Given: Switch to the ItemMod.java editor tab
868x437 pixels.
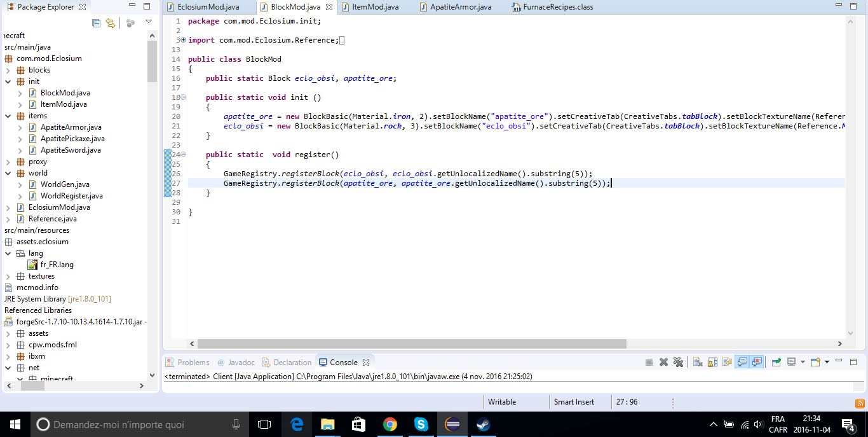Looking at the screenshot, I should coord(375,7).
